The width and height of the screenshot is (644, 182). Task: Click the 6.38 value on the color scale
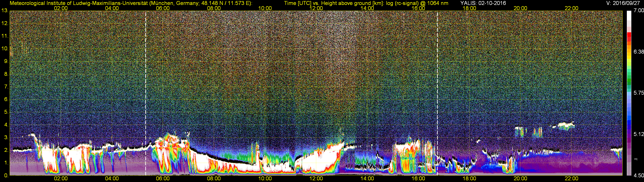(x=638, y=52)
